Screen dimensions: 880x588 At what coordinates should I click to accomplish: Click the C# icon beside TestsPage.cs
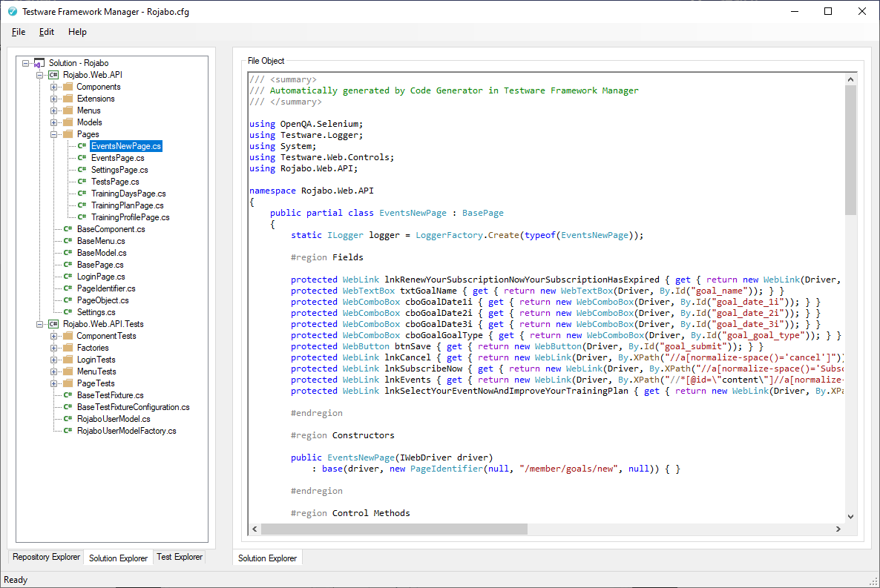82,181
